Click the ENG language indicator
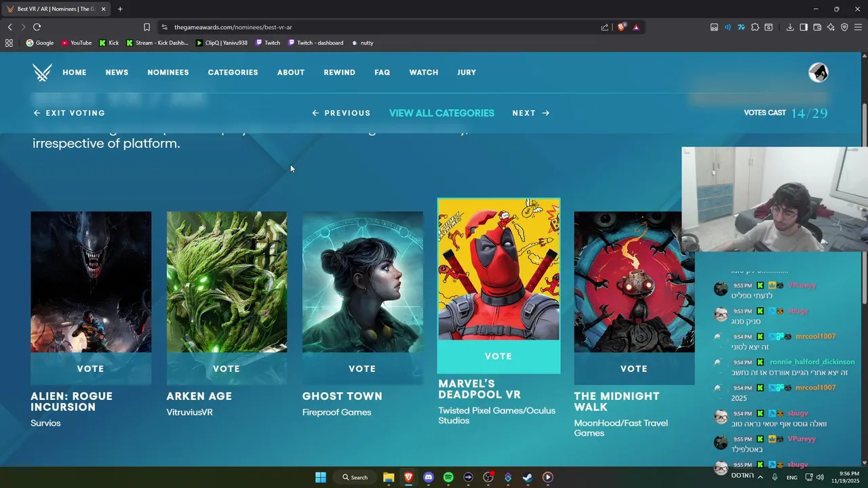 [792, 477]
